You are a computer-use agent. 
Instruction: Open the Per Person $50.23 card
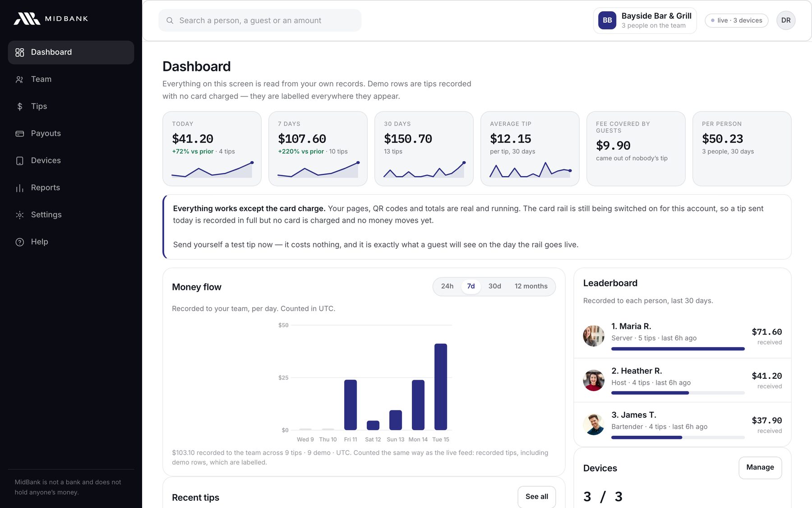(742, 149)
